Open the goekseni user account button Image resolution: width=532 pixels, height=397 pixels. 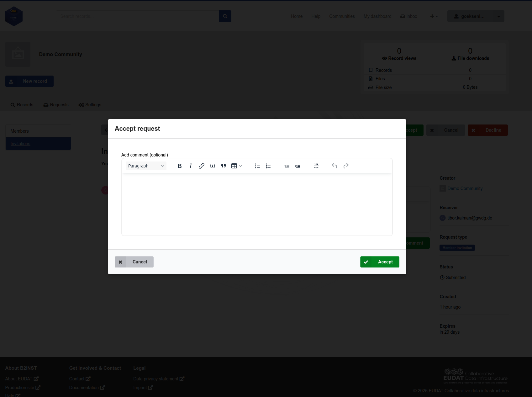point(470,16)
